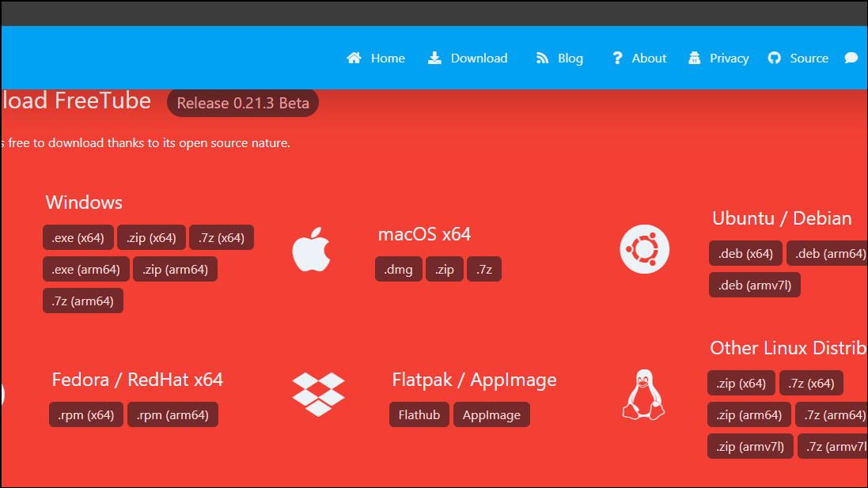This screenshot has height=488, width=868.
Task: Click the macOS x64 heading
Action: 424,234
